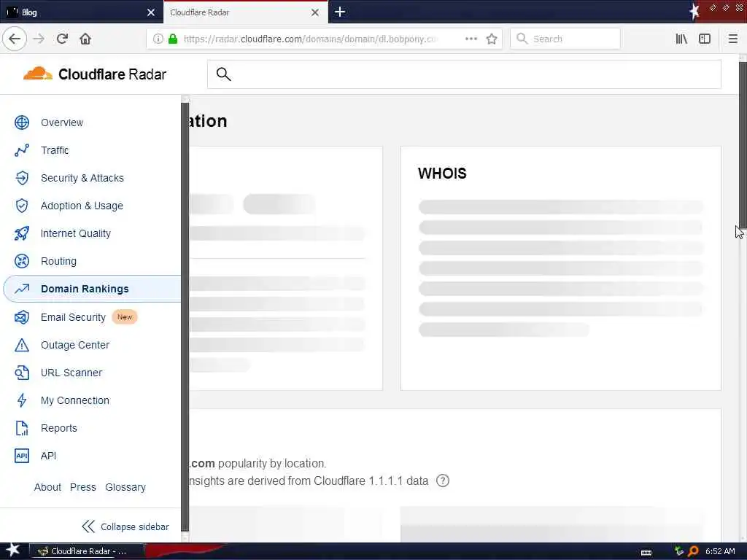Open a new browser tab
The image size is (747, 560).
(x=340, y=12)
